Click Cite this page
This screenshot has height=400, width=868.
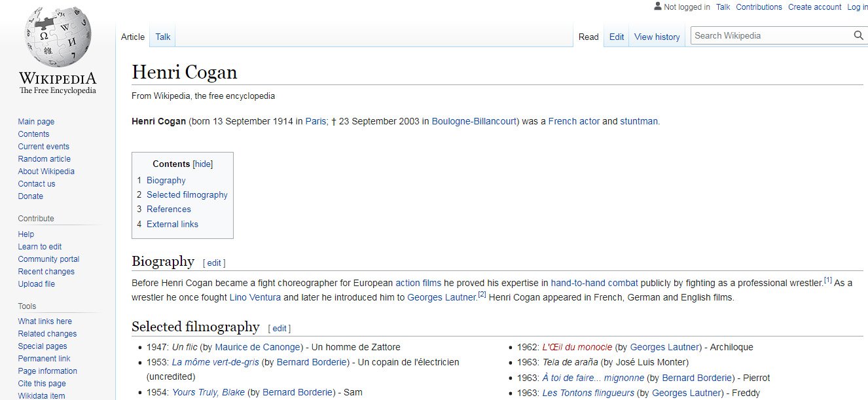click(42, 384)
